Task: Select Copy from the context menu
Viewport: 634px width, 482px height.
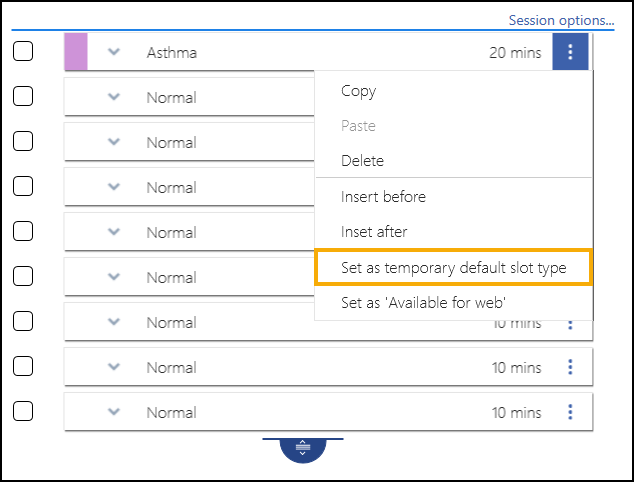Action: coord(358,91)
